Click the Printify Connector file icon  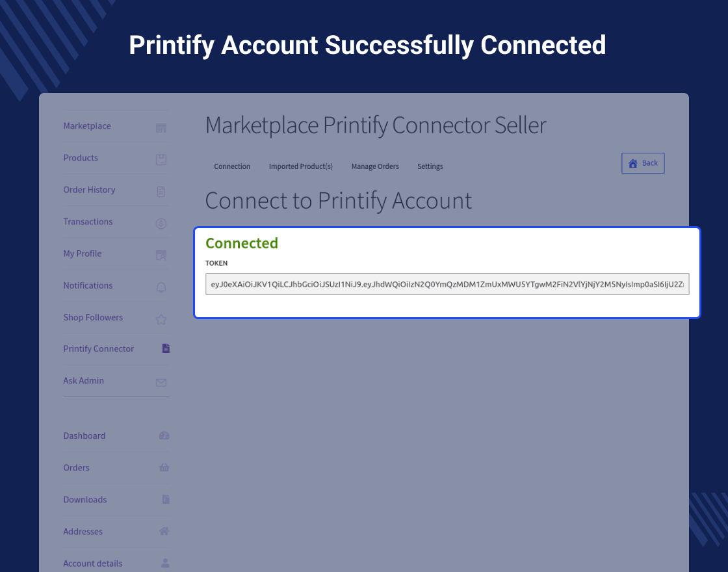[166, 348]
